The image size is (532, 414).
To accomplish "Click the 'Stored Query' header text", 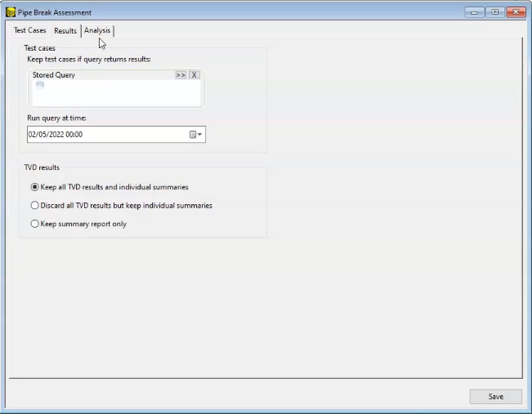I will (54, 75).
